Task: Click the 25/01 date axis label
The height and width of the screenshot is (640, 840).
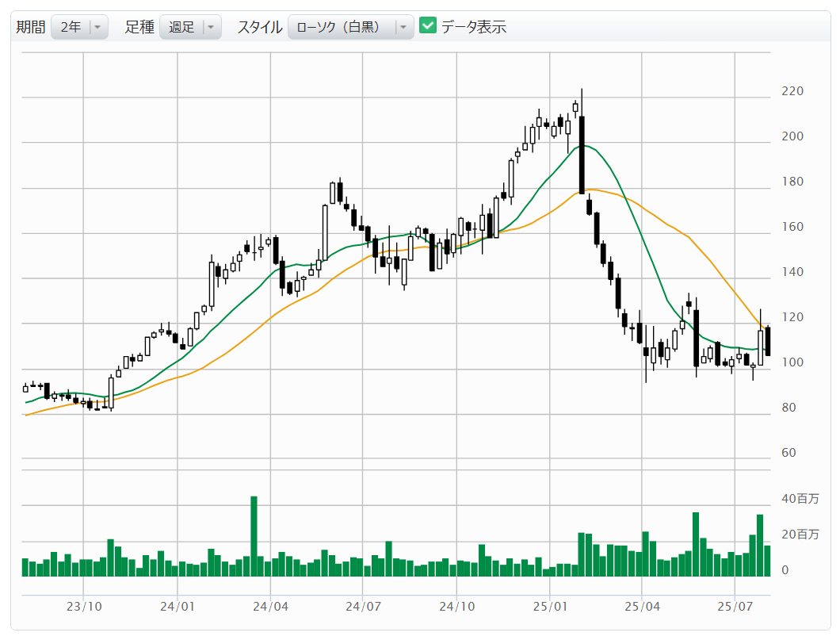Action: [x=550, y=607]
